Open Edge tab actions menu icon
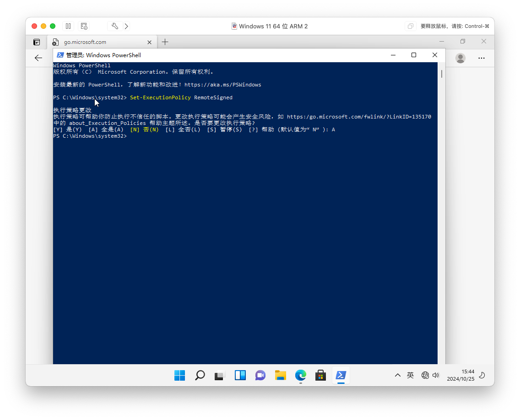The height and width of the screenshot is (420, 520). click(37, 42)
